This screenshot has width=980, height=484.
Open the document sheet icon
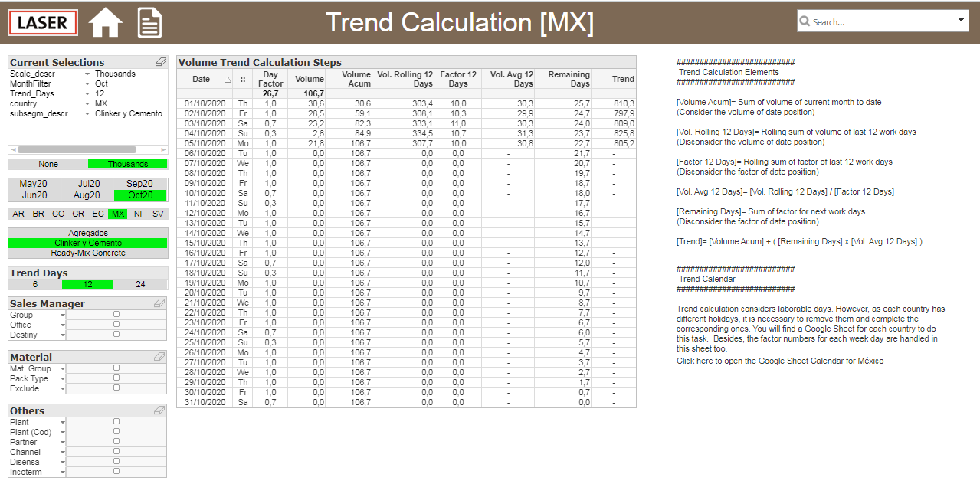(149, 22)
